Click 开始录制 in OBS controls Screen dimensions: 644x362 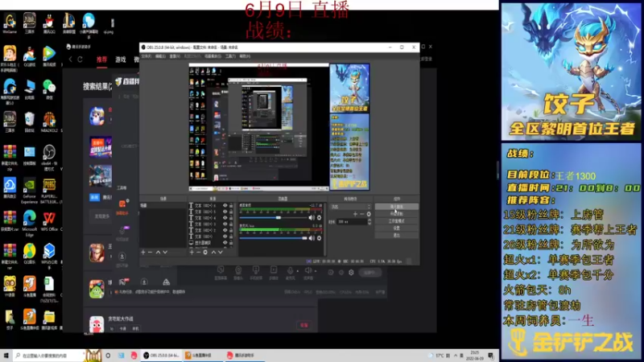396,214
